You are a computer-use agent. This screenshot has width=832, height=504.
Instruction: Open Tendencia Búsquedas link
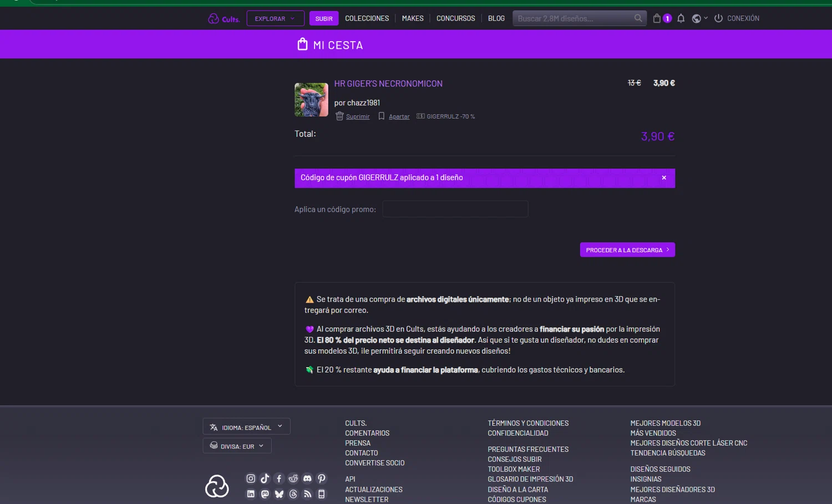668,453
